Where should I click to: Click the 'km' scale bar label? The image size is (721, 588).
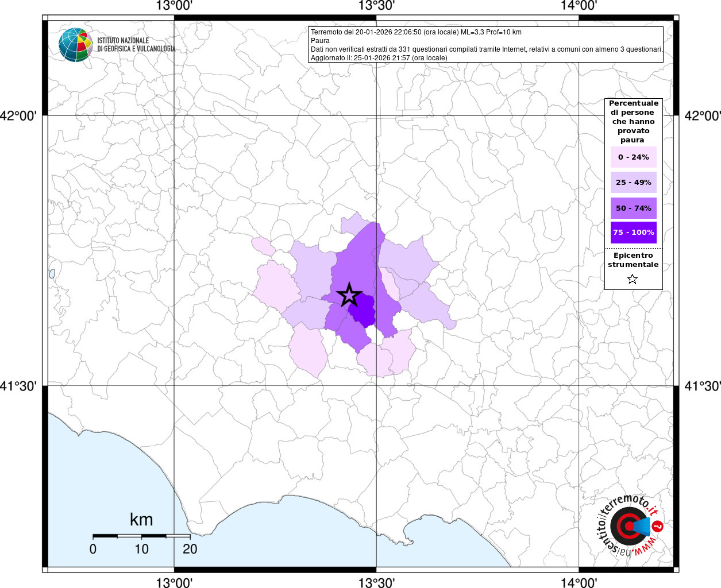pos(141,520)
